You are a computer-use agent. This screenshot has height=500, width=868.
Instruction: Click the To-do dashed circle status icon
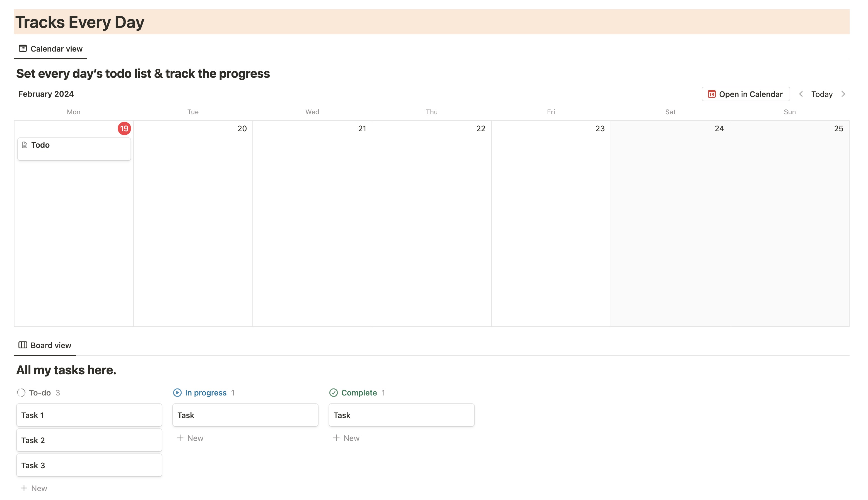click(21, 392)
